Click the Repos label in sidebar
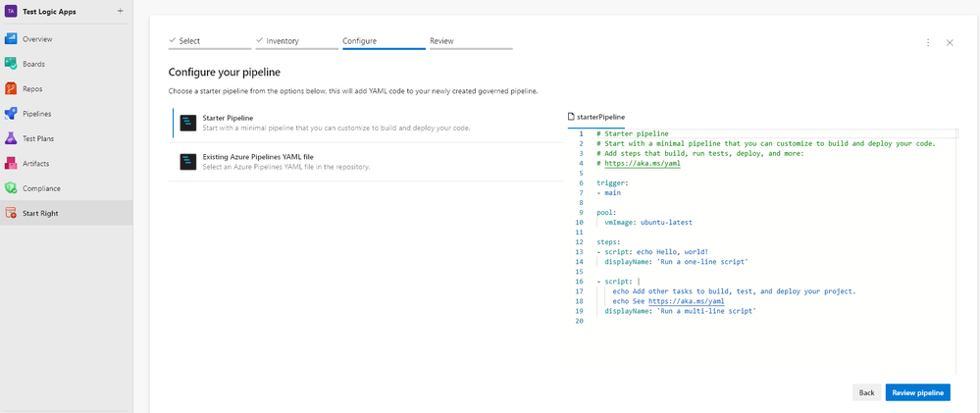This screenshot has height=413, width=980. coord(32,88)
